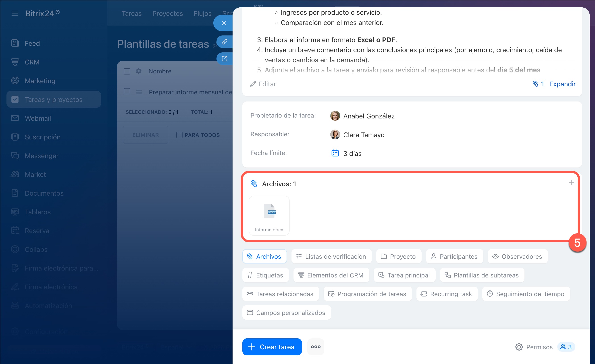
Task: Open row actions menu for Preparar informe
Action: pos(139,92)
